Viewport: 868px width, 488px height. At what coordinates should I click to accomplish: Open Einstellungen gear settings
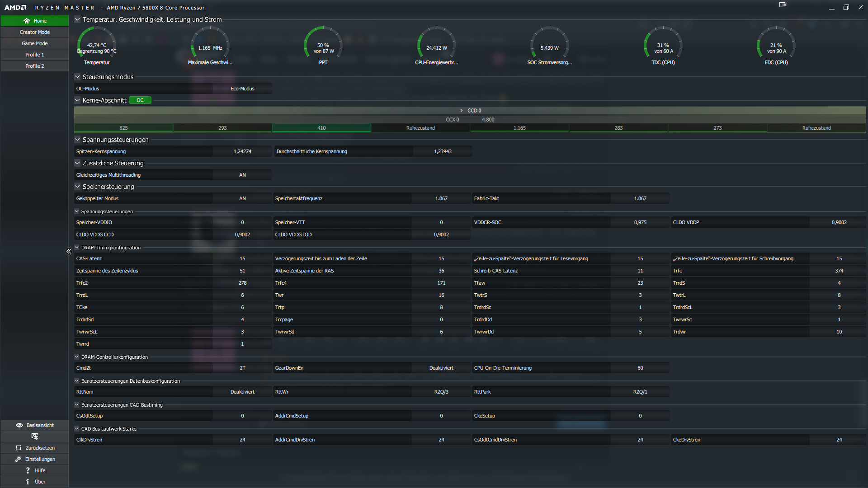pos(18,459)
